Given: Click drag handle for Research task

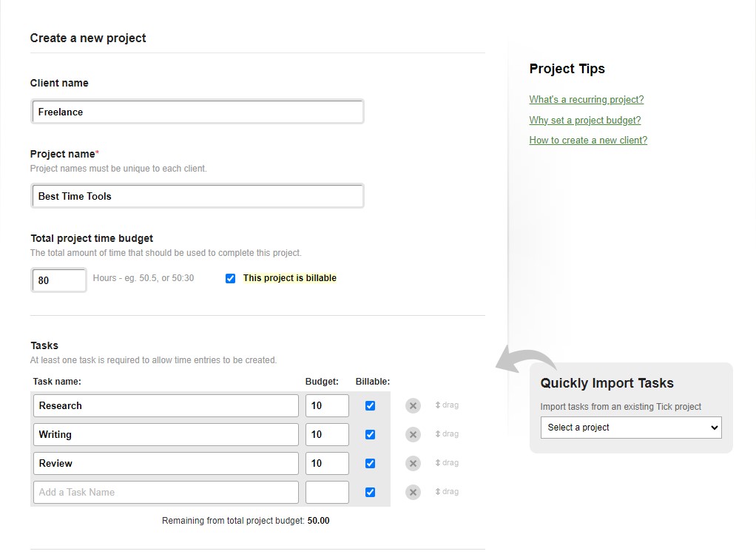Looking at the screenshot, I should (x=447, y=405).
